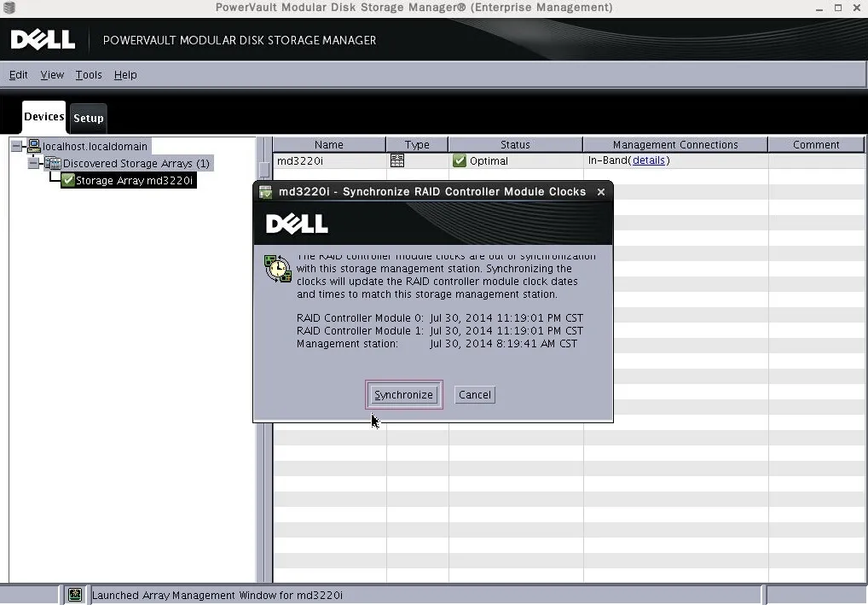Image resolution: width=868 pixels, height=605 pixels.
Task: Click the md3220i name cell
Action: (x=329, y=160)
